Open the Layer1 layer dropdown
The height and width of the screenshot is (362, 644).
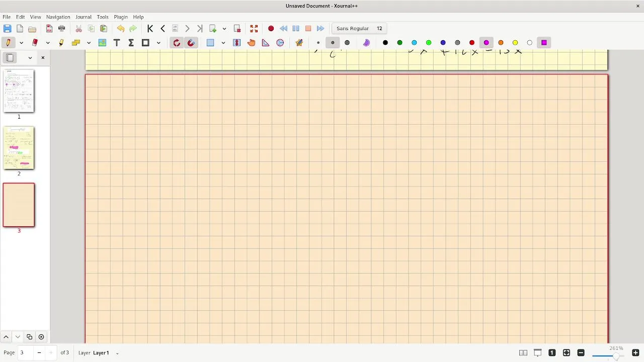[105, 353]
